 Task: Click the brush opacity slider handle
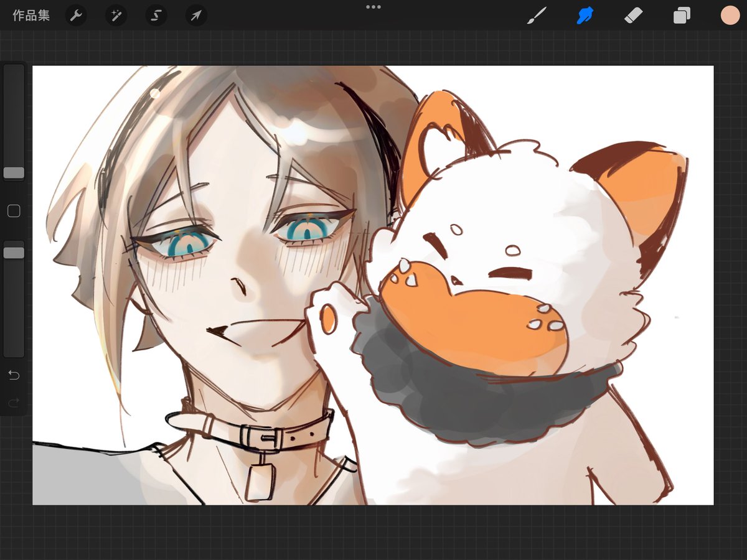tap(14, 253)
